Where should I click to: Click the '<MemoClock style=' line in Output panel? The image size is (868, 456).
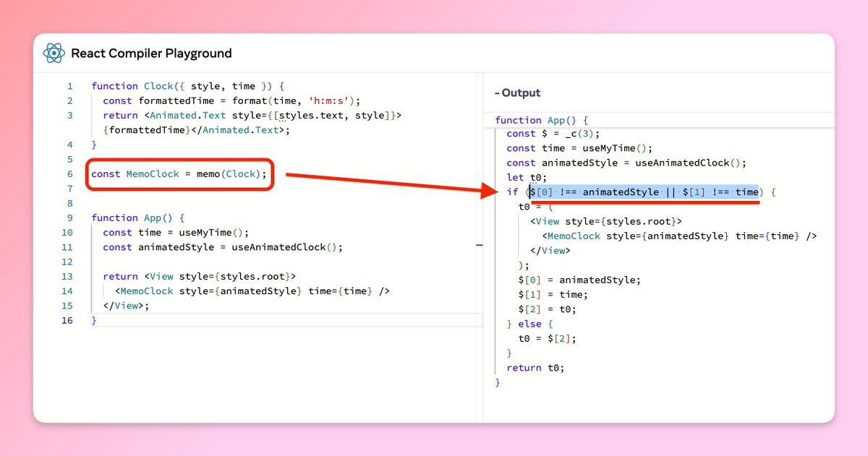coord(679,236)
